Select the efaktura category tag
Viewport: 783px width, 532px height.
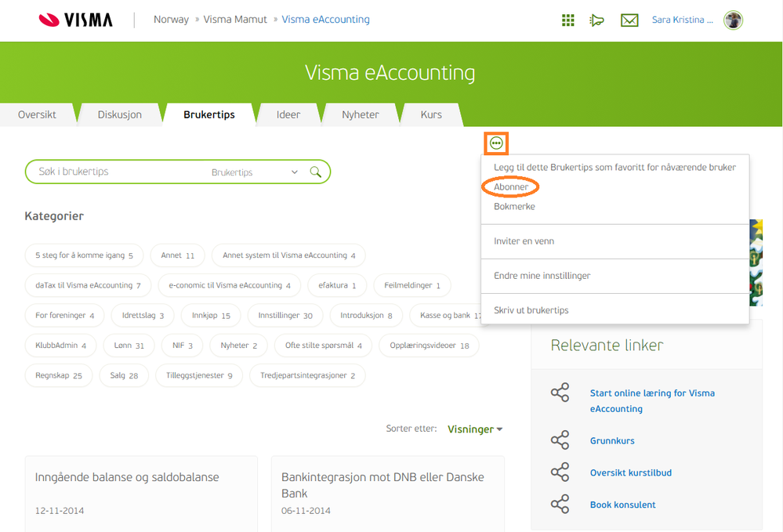tap(337, 285)
